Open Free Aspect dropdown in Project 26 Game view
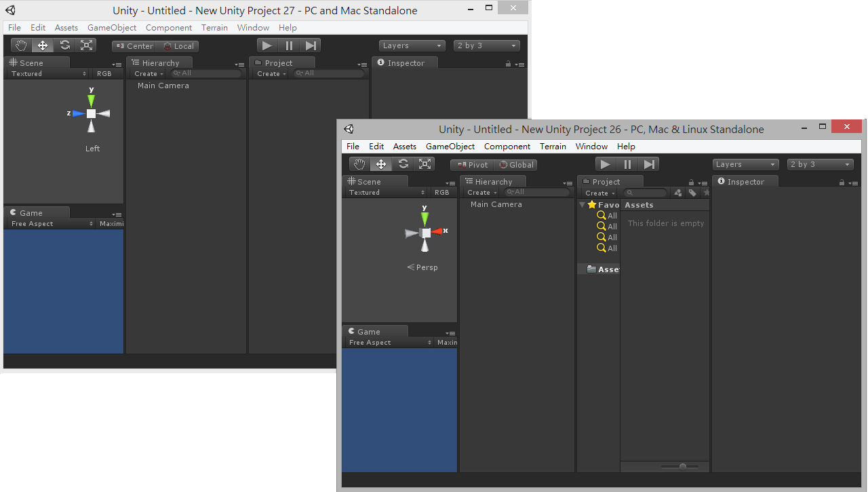Screen dimensions: 868x492 click(389, 343)
